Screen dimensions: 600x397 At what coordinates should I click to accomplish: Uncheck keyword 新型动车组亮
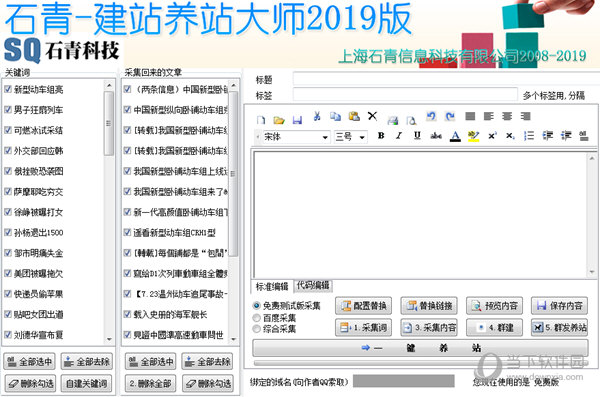coord(8,89)
